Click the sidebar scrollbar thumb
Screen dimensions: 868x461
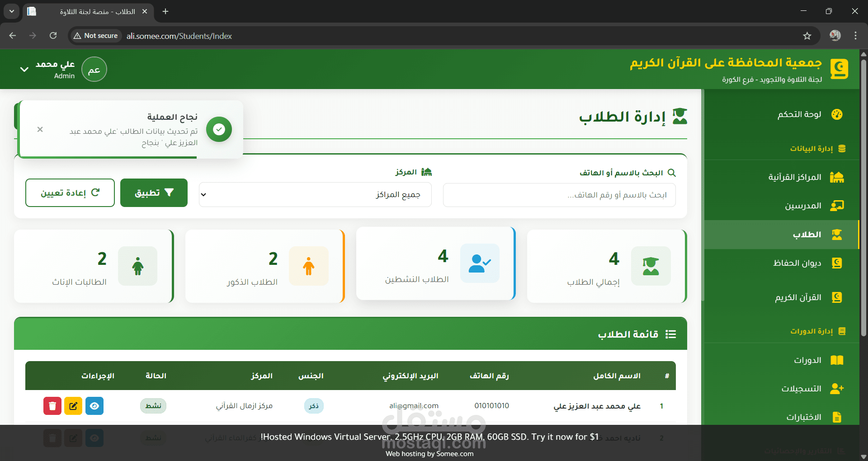[703, 194]
